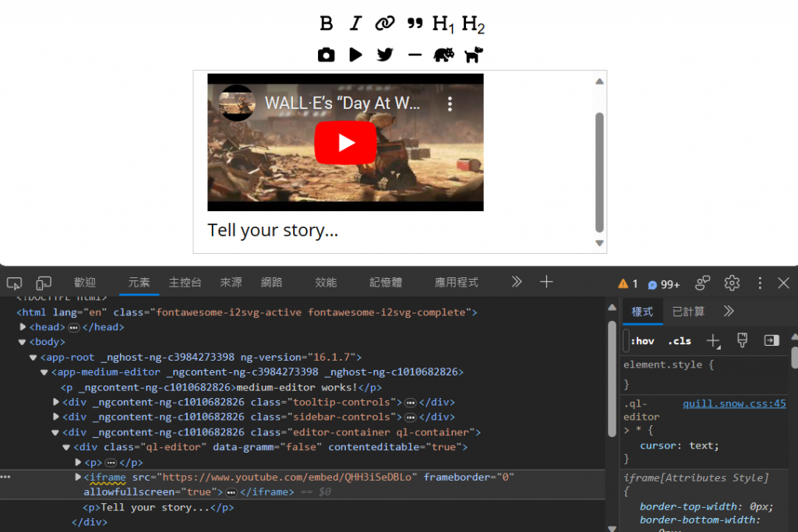Screen dimensions: 798x532
Task: Switch to 應用程式 application tab
Action: pos(457,282)
